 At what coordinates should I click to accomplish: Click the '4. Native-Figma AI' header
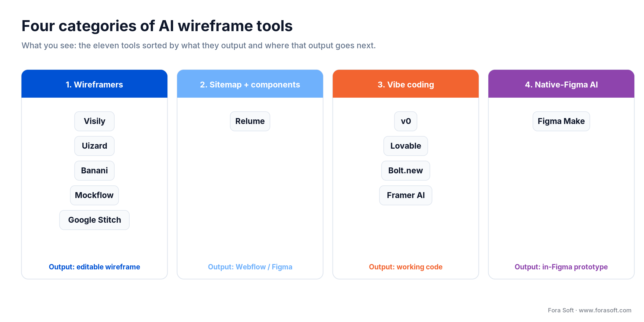click(x=561, y=84)
